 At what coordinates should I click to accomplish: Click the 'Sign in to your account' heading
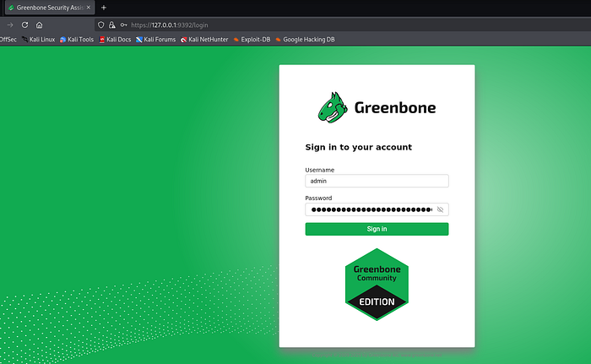(x=359, y=147)
